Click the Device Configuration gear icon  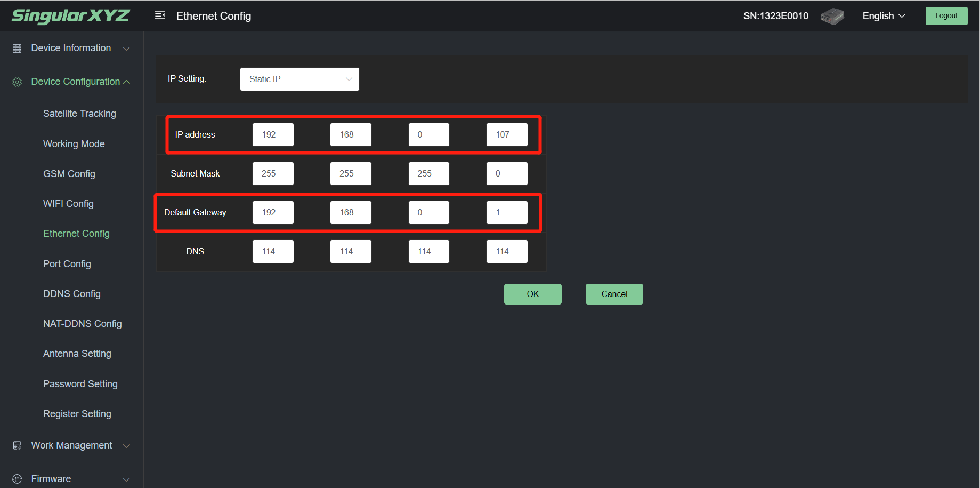[x=17, y=82]
